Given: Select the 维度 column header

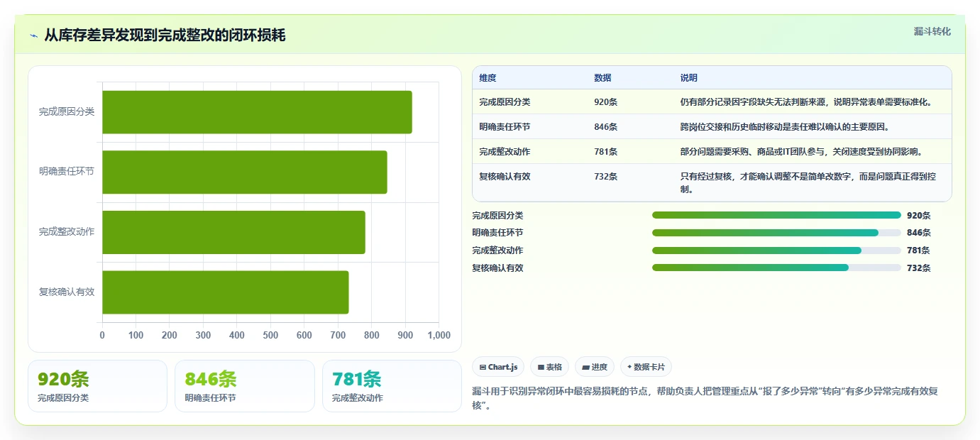Looking at the screenshot, I should click(x=488, y=78).
